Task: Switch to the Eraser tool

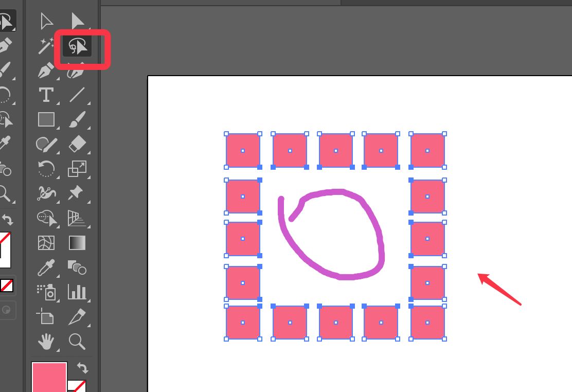Action: point(77,144)
